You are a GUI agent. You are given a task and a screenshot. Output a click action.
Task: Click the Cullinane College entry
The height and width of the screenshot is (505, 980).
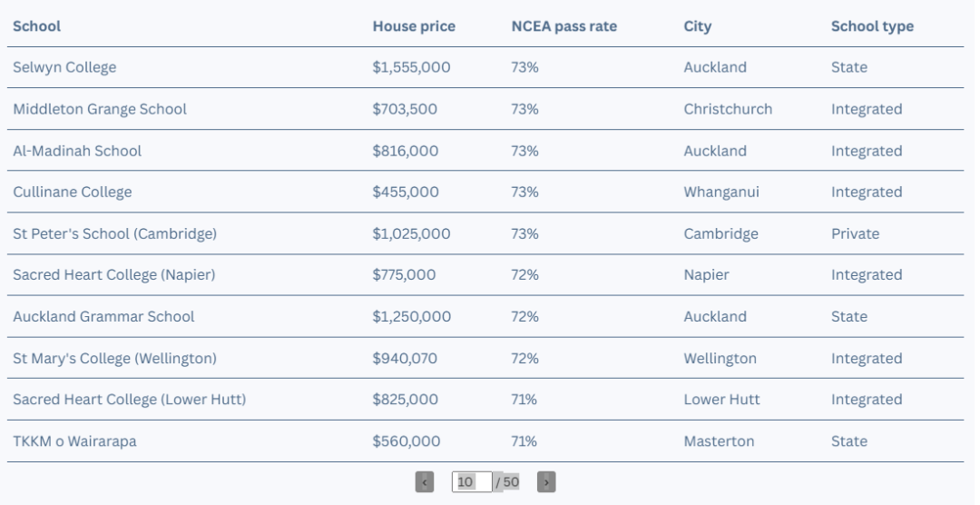(x=73, y=193)
